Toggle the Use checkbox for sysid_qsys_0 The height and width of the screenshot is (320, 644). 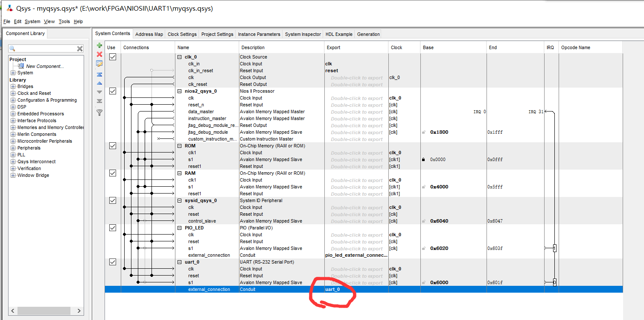point(112,200)
